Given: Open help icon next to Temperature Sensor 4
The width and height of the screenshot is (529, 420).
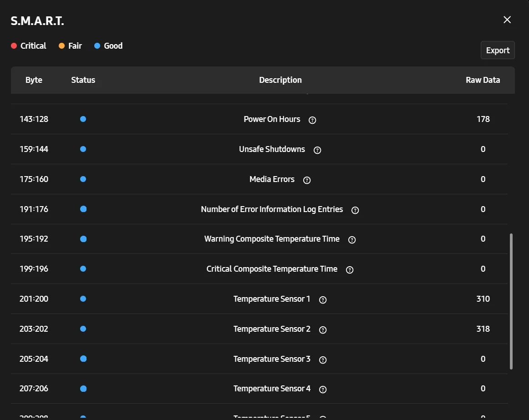Looking at the screenshot, I should pos(323,390).
